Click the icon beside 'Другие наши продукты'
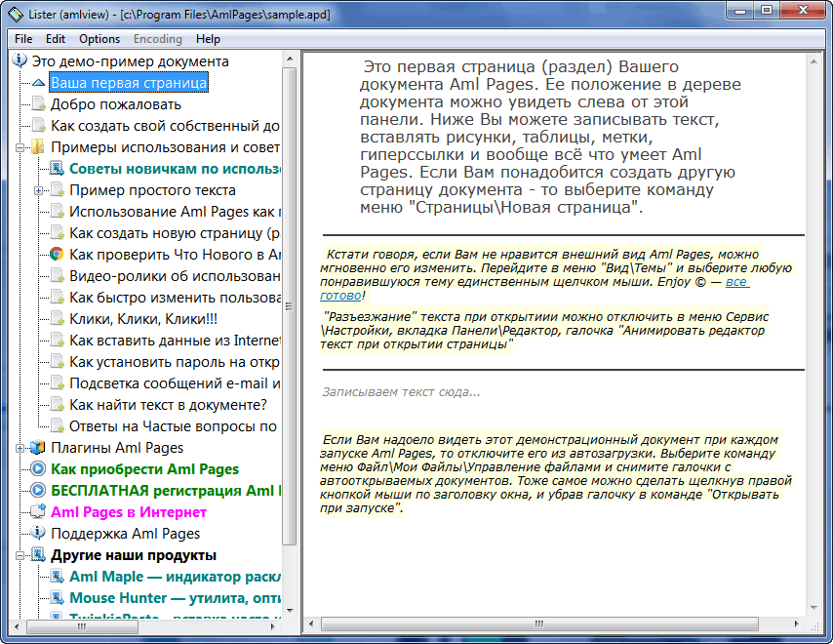Image resolution: width=833 pixels, height=644 pixels. pyautogui.click(x=38, y=555)
